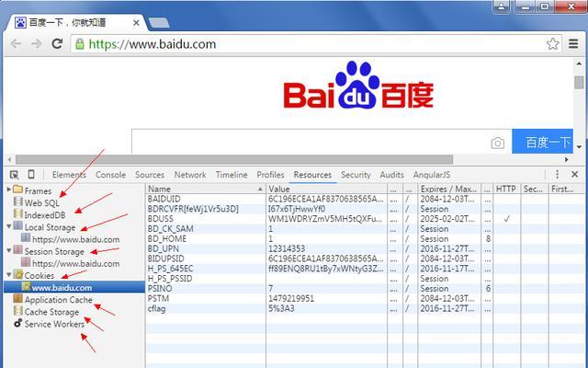
Task: Select the H_PS_PSSID cookie row
Action: (365, 279)
